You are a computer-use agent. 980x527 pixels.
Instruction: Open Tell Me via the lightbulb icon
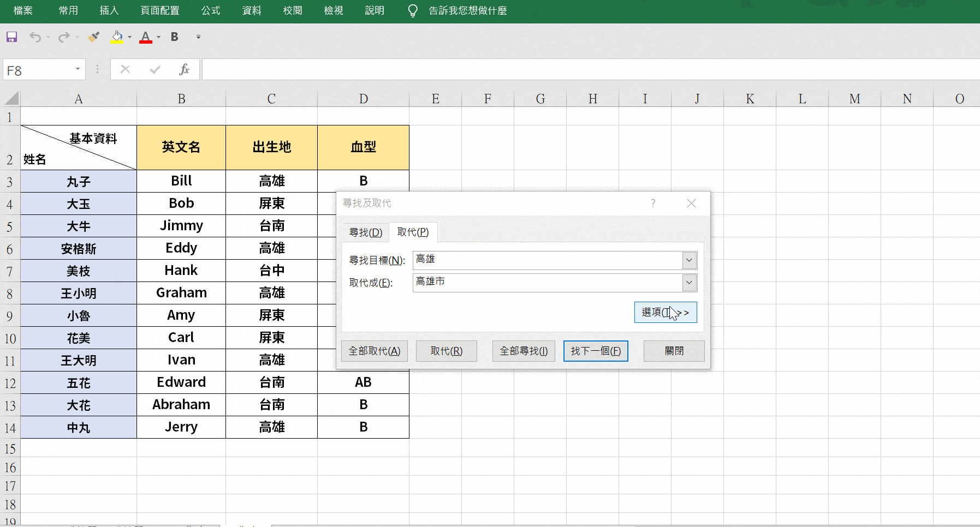coord(412,10)
